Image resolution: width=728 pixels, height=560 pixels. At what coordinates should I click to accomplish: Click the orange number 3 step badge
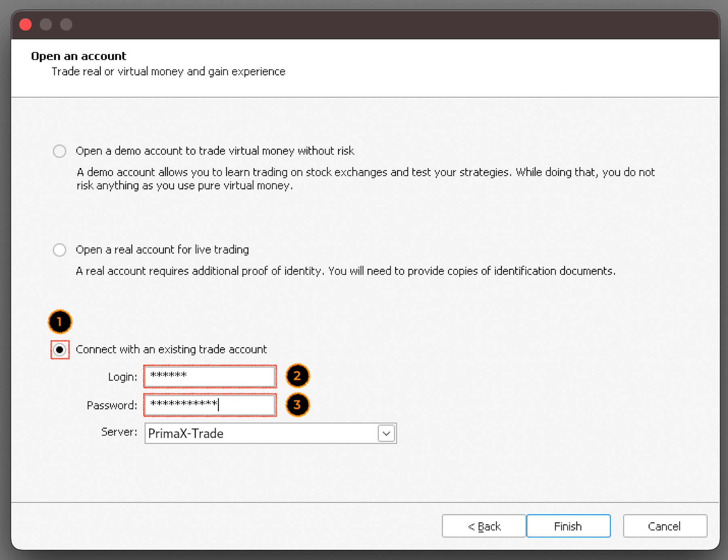click(297, 405)
